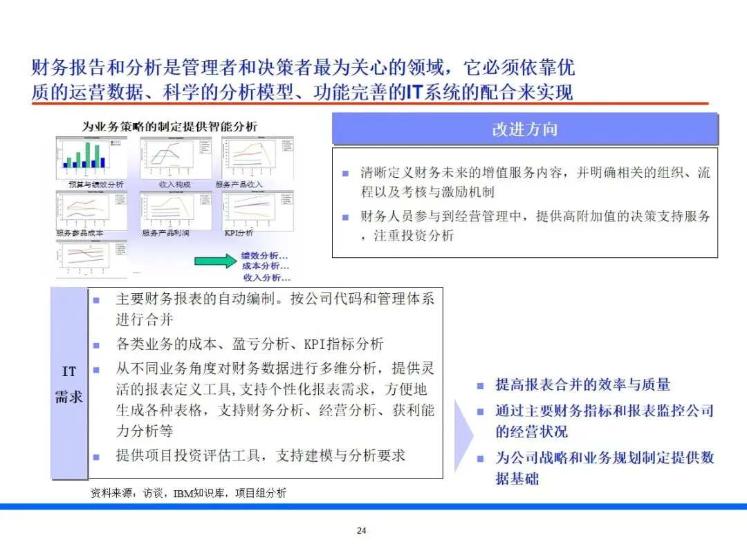Click the KPI分析 chart thumbnail

tap(258, 210)
